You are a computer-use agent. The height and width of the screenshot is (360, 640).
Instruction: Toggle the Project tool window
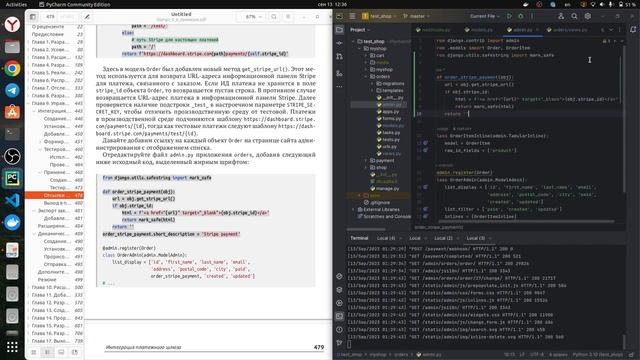[x=340, y=30]
